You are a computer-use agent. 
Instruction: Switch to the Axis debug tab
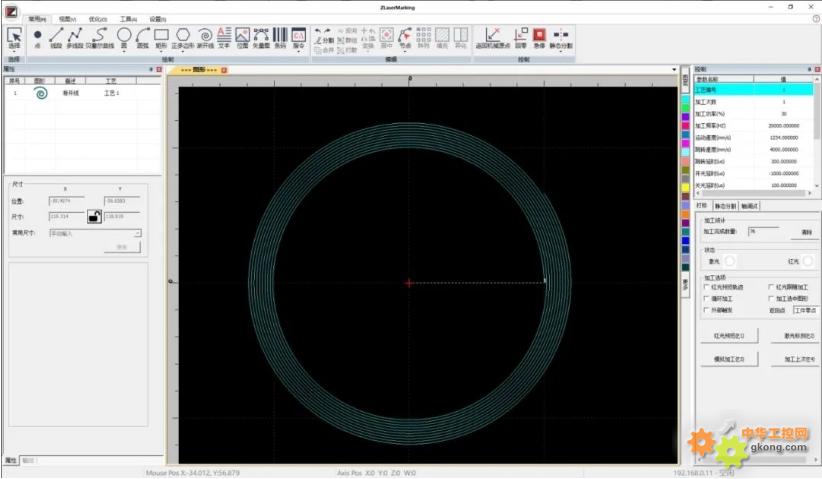(x=750, y=206)
